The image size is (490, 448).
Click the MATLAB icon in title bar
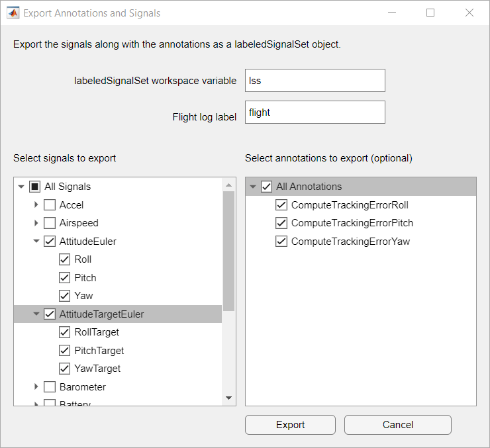click(x=13, y=13)
